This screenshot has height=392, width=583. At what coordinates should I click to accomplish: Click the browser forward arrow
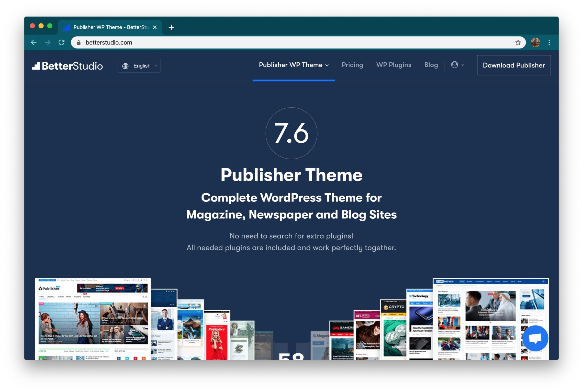(48, 42)
